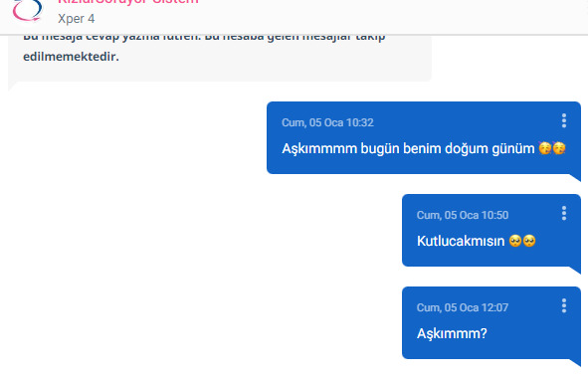
Task: Open options menu for 10:32 message
Action: [x=564, y=120]
